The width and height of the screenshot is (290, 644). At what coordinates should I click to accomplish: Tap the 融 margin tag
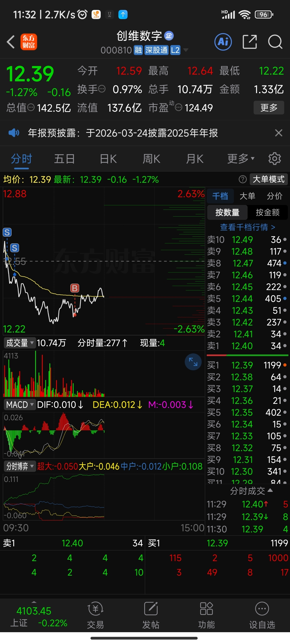coord(138,50)
